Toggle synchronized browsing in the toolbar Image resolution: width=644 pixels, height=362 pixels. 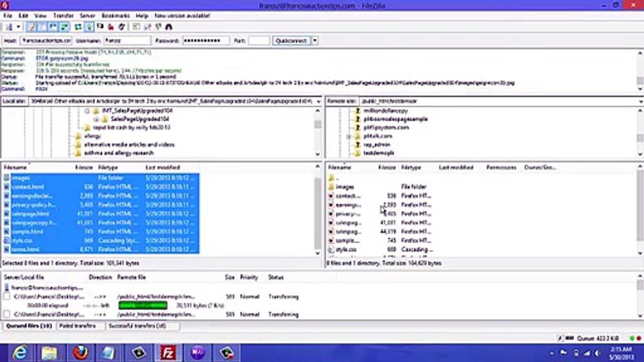click(158, 27)
